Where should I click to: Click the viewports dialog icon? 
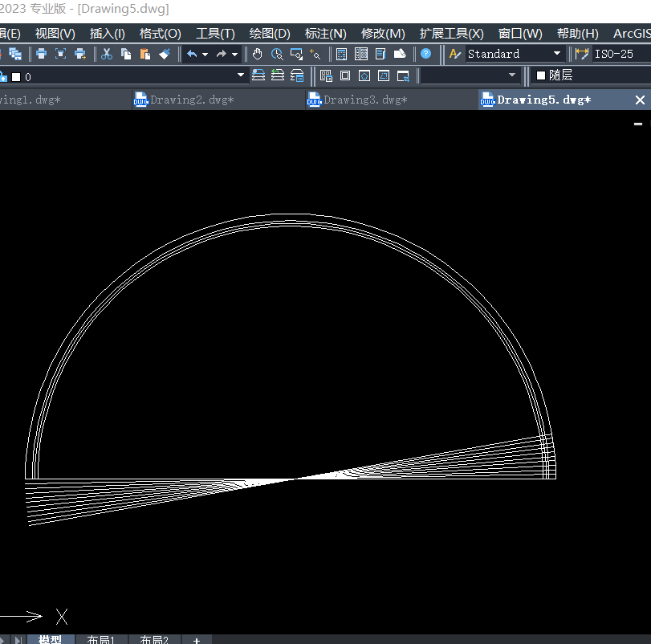[x=326, y=75]
